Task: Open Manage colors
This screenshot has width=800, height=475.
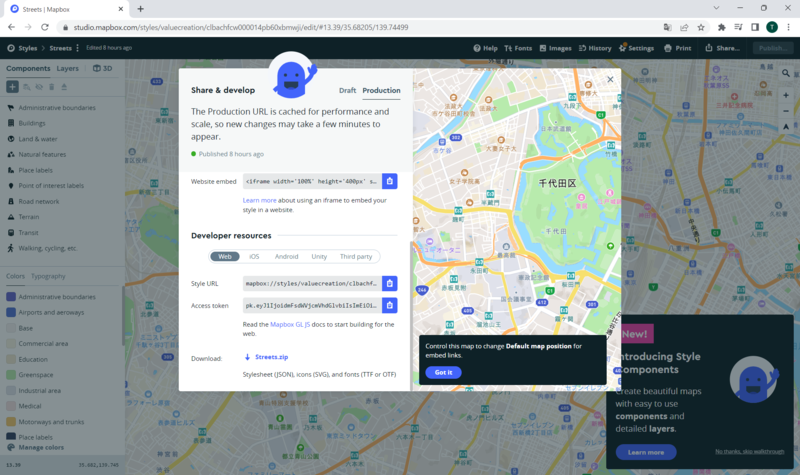Action: tap(35, 447)
